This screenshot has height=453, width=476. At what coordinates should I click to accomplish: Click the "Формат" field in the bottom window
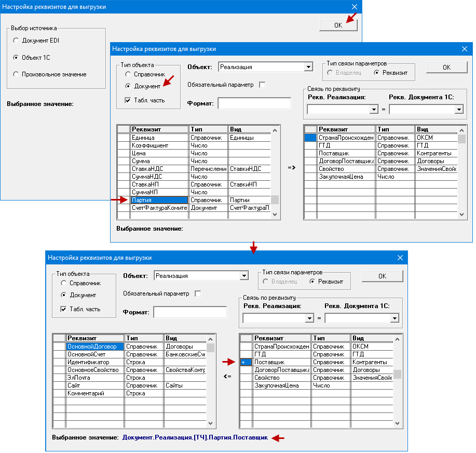pyautogui.click(x=190, y=312)
